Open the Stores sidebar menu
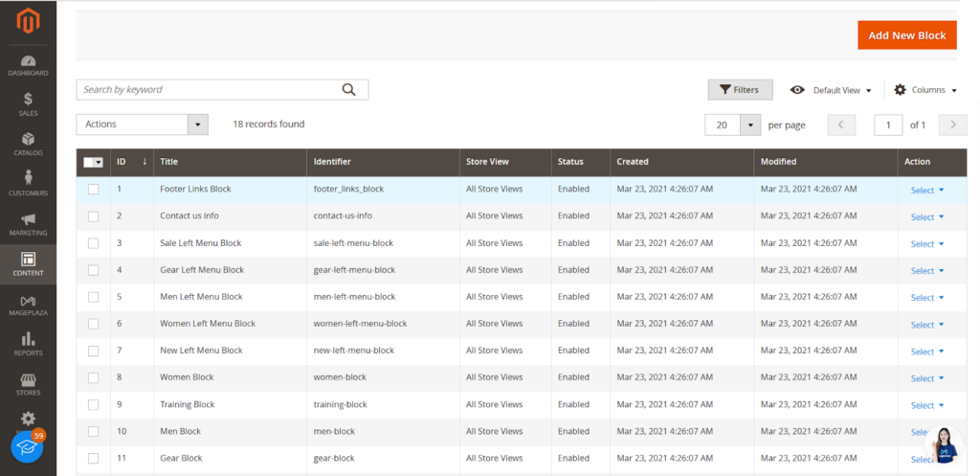 28,384
